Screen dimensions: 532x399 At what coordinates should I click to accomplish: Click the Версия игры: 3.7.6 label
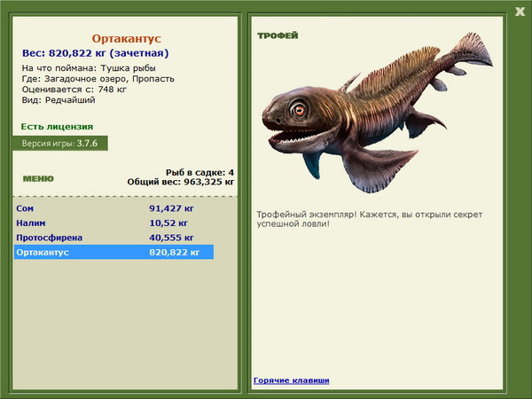[x=60, y=143]
